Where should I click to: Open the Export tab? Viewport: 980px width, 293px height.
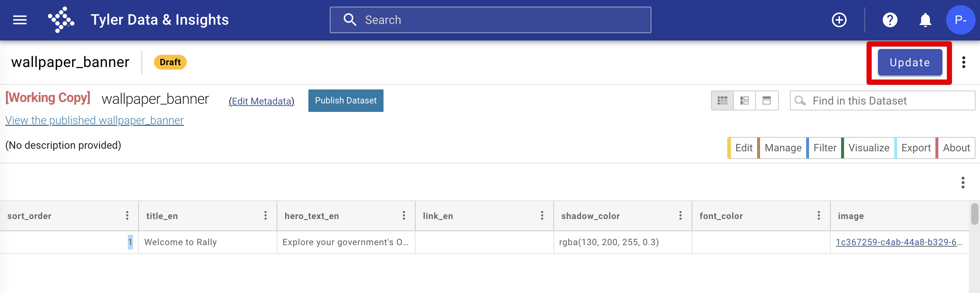915,148
